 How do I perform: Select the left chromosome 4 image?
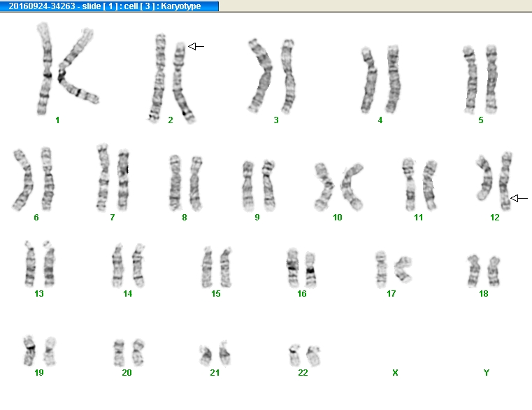[x=369, y=80]
